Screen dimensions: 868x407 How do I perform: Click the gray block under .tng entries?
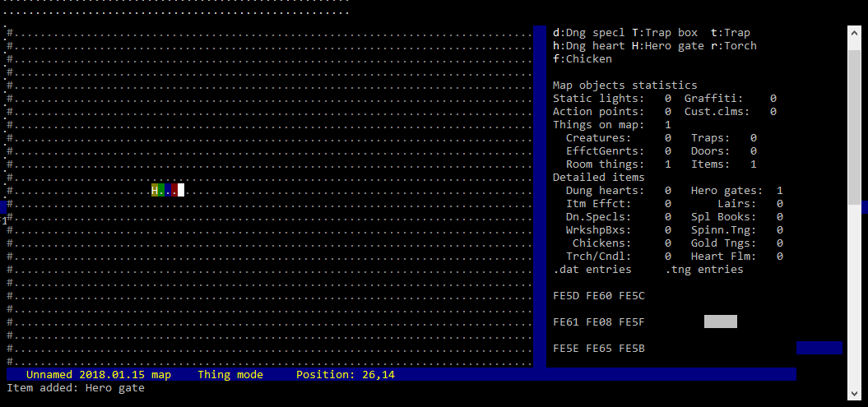click(720, 321)
